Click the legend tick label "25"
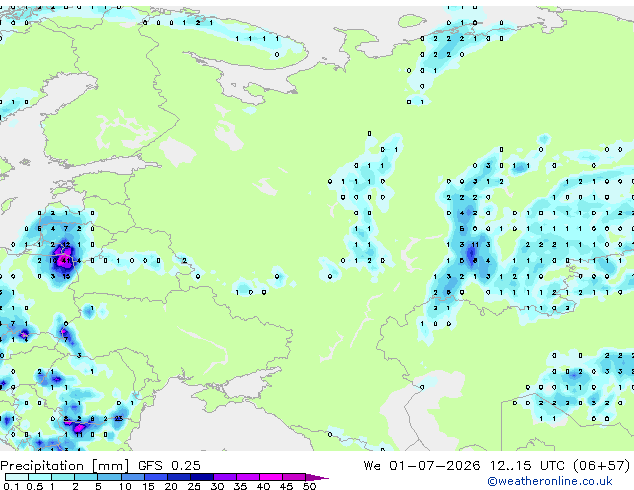634x490 pixels. pos(194,486)
